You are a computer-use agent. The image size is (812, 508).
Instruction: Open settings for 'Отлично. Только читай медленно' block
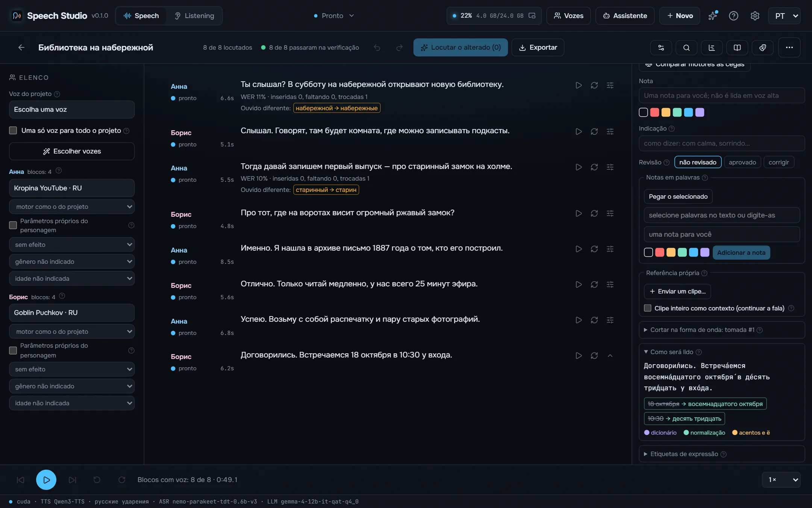coord(610,284)
